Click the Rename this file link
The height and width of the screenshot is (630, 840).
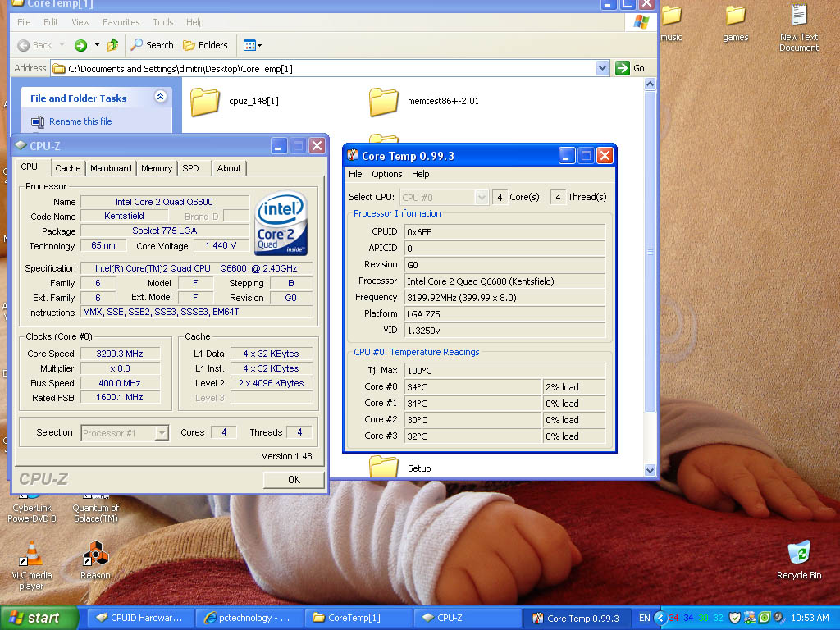point(80,121)
